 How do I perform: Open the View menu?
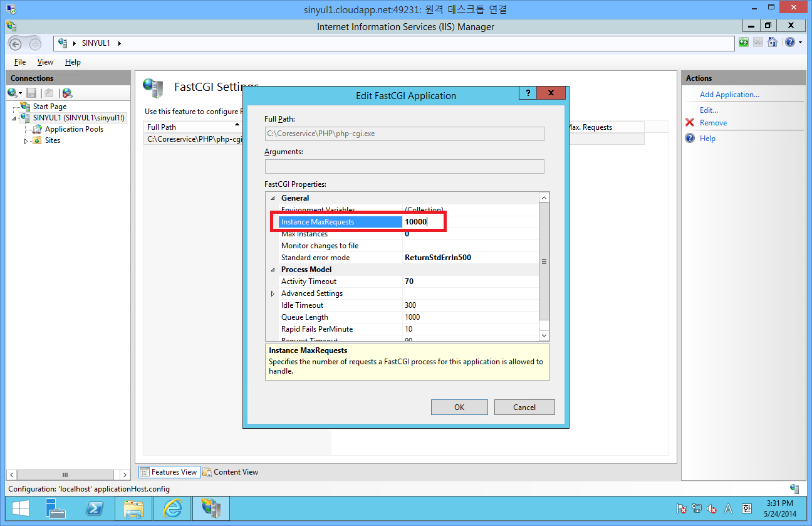(x=45, y=62)
